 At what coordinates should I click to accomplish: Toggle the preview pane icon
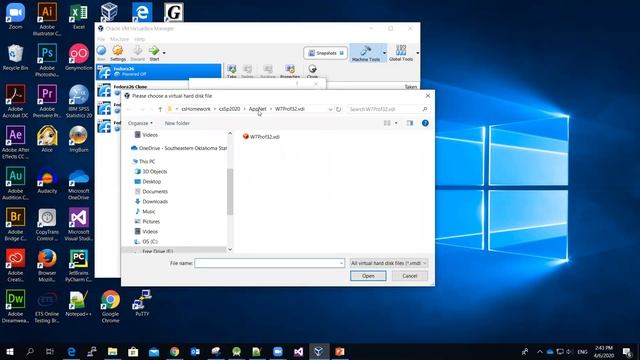[410, 123]
